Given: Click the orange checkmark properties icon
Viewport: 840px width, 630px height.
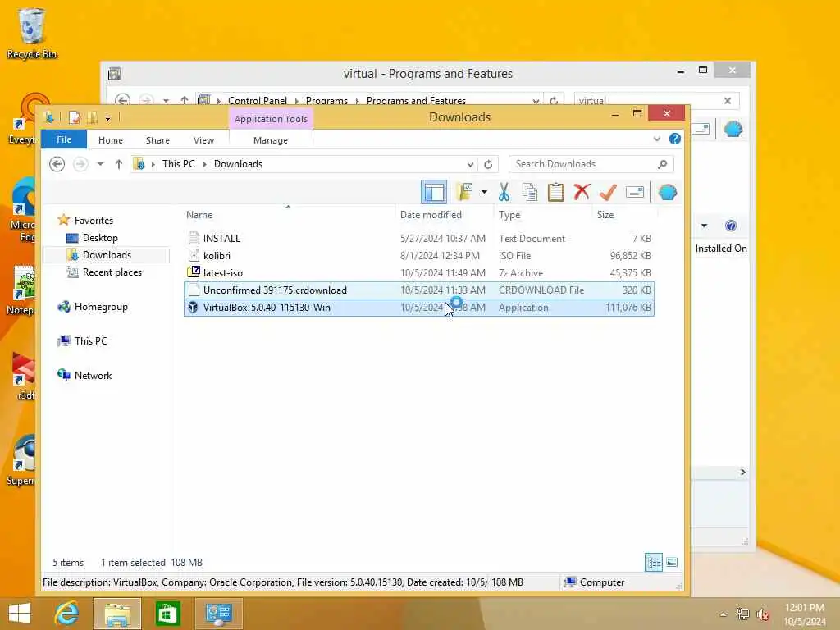Looking at the screenshot, I should (608, 192).
